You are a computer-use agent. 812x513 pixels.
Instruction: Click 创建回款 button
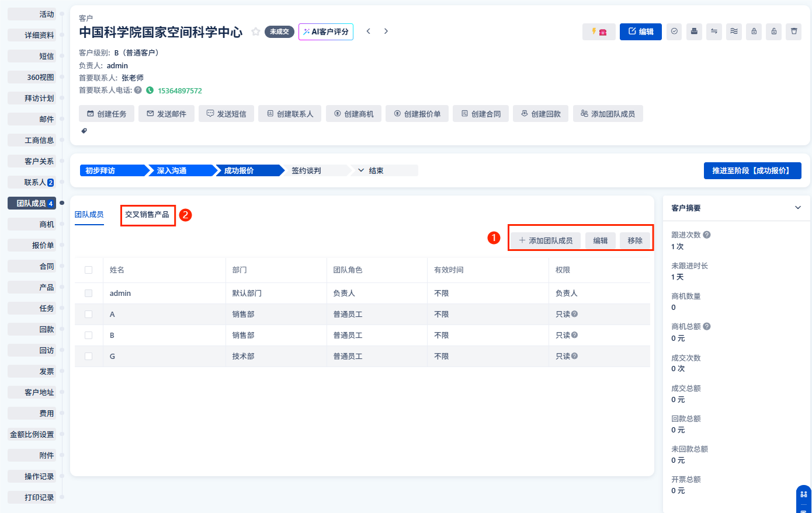coord(541,114)
